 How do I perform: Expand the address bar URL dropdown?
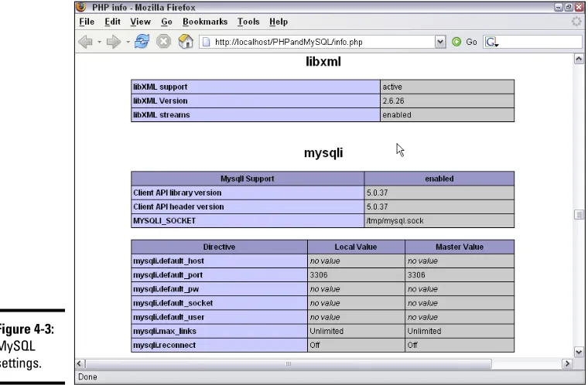(440, 42)
